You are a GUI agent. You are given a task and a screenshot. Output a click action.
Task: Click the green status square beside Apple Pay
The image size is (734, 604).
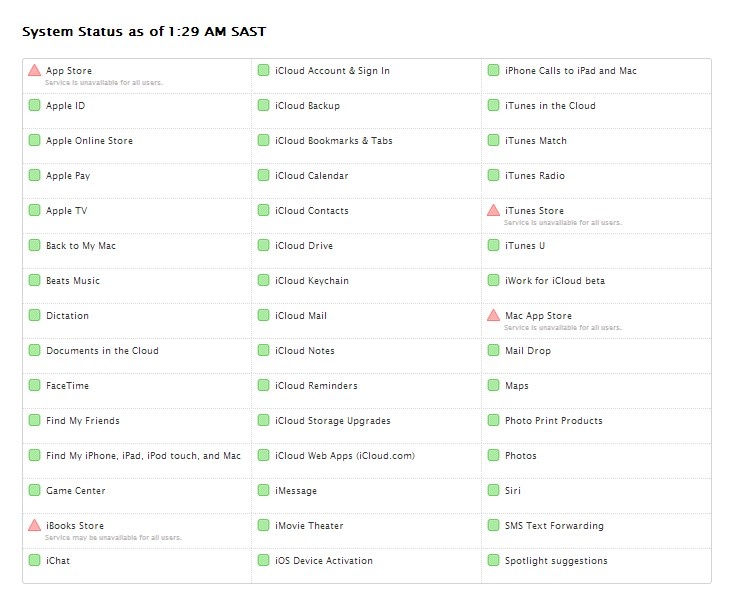pos(34,176)
